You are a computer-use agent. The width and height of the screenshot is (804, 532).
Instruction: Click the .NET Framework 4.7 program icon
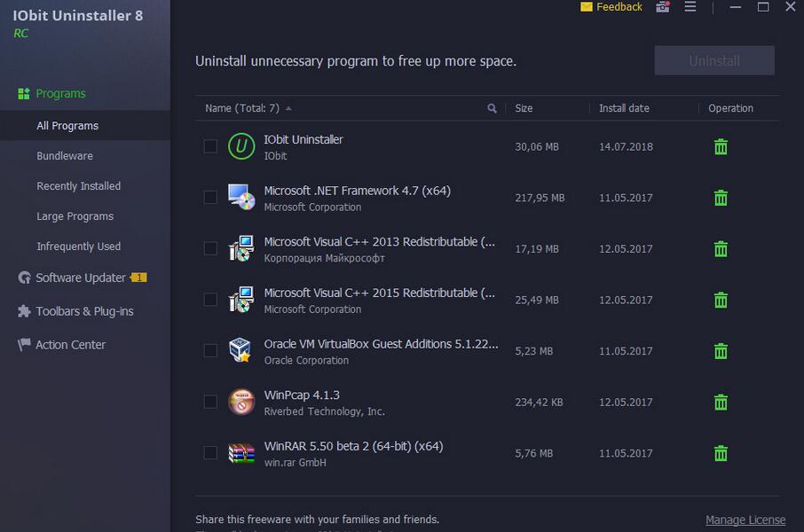(x=241, y=198)
